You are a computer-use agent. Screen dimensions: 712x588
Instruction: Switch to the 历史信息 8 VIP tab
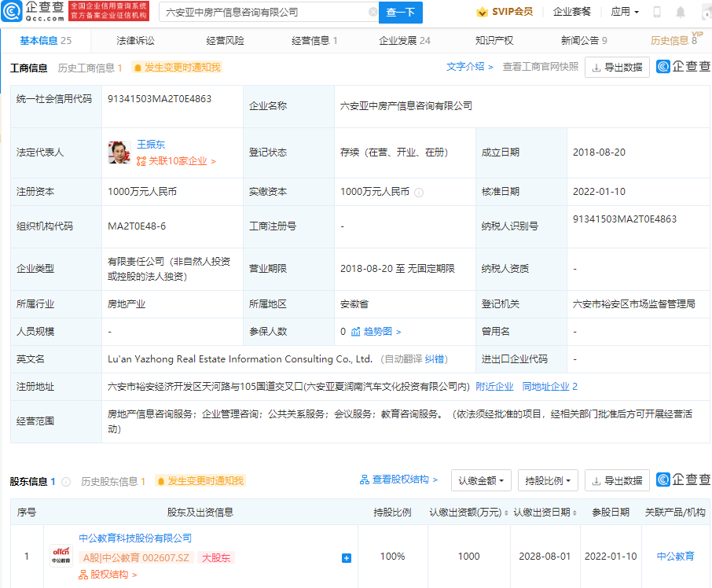click(x=675, y=40)
